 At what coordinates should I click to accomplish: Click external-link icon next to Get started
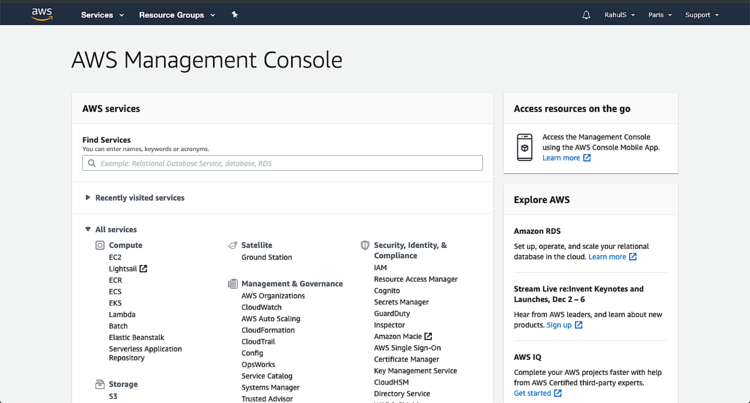[558, 393]
